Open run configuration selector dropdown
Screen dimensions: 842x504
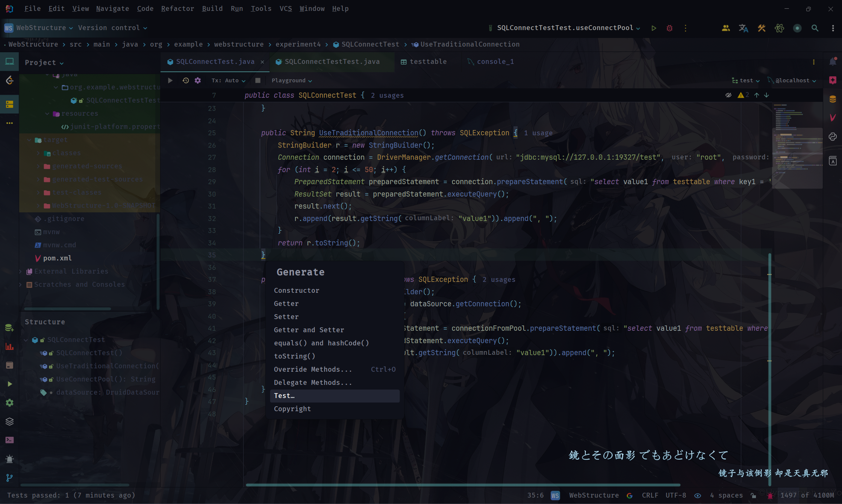pyautogui.click(x=564, y=28)
